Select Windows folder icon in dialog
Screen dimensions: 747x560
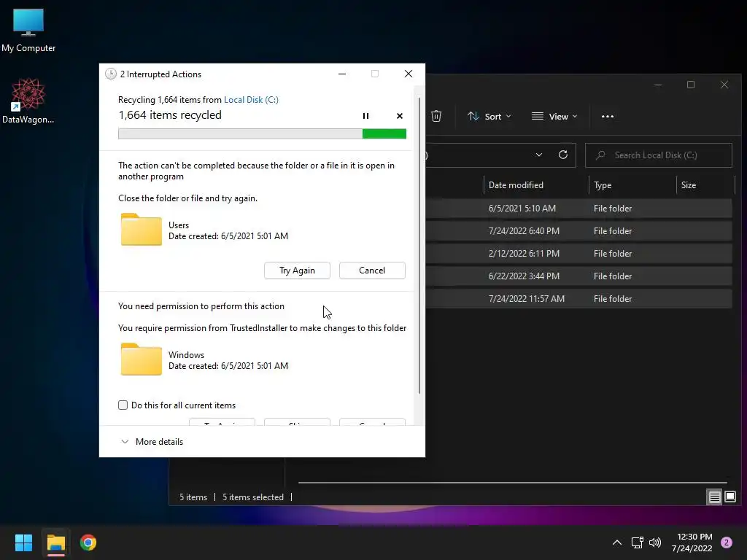coord(141,359)
